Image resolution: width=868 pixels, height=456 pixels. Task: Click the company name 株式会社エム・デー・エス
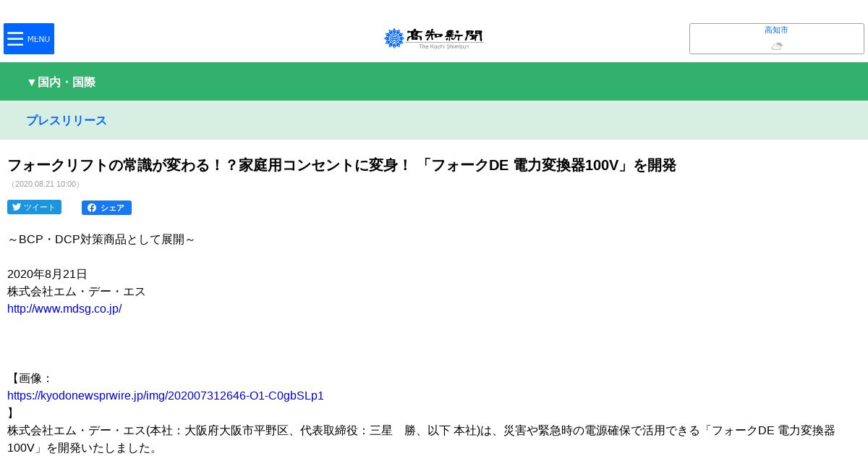(x=77, y=291)
